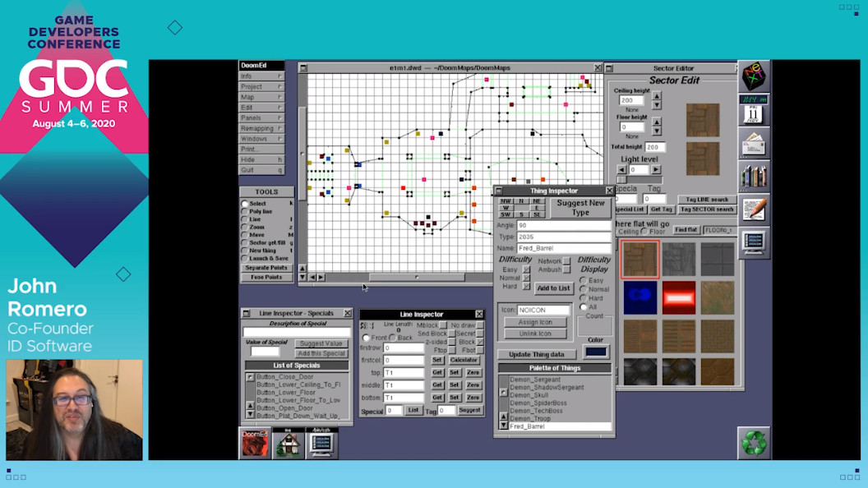Enable the Ambush checkbox

566,269
